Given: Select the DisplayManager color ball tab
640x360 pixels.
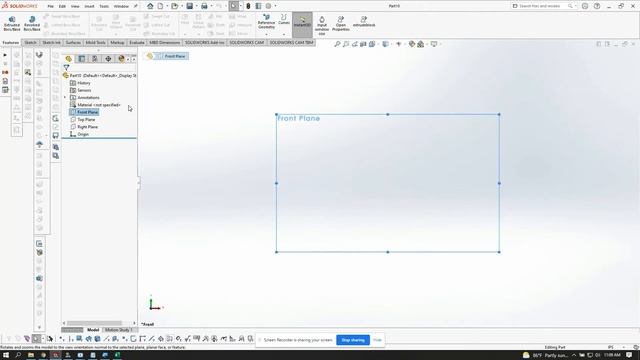Looking at the screenshot, I should click(121, 59).
